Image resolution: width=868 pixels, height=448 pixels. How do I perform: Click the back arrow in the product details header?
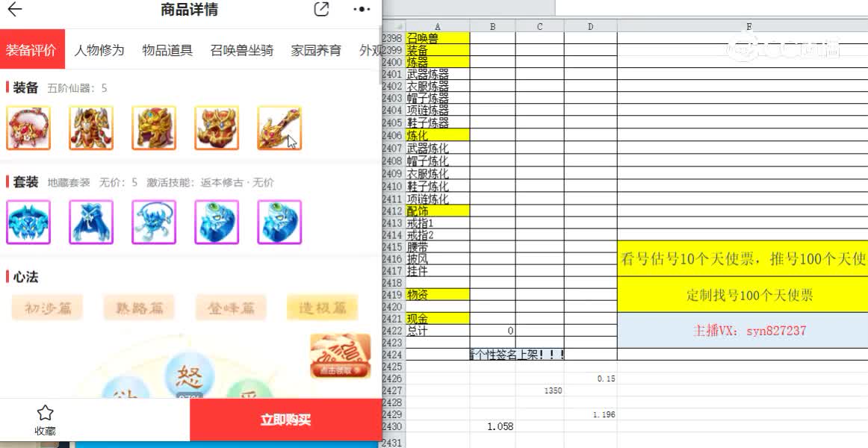click(x=16, y=10)
